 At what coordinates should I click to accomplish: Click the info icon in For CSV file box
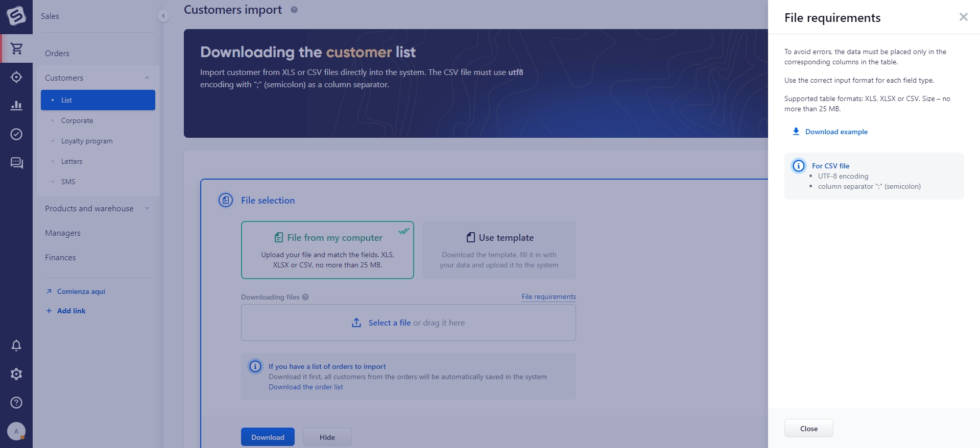[799, 166]
